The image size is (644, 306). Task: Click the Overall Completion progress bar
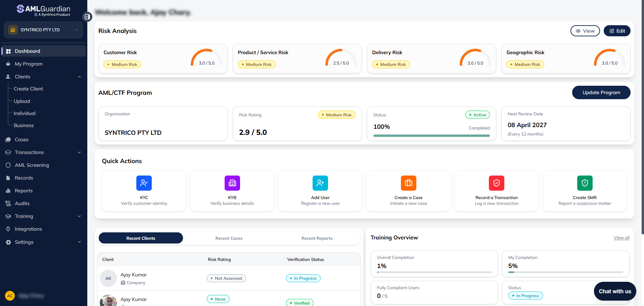pos(434,272)
